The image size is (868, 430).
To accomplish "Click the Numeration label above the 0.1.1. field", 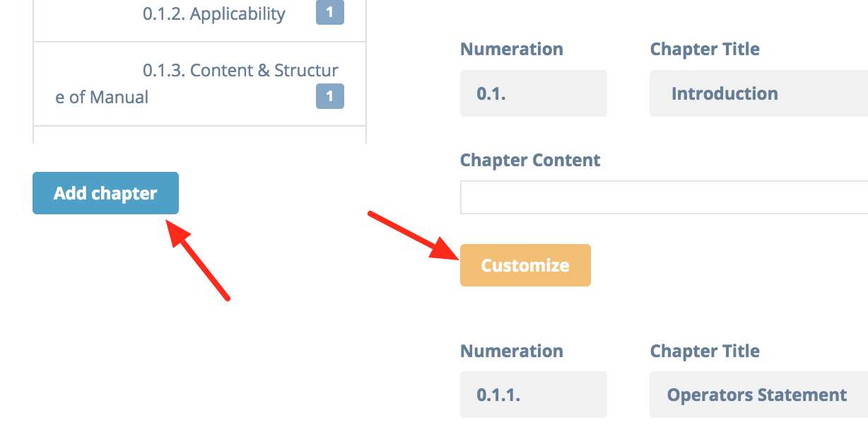I will 512,351.
